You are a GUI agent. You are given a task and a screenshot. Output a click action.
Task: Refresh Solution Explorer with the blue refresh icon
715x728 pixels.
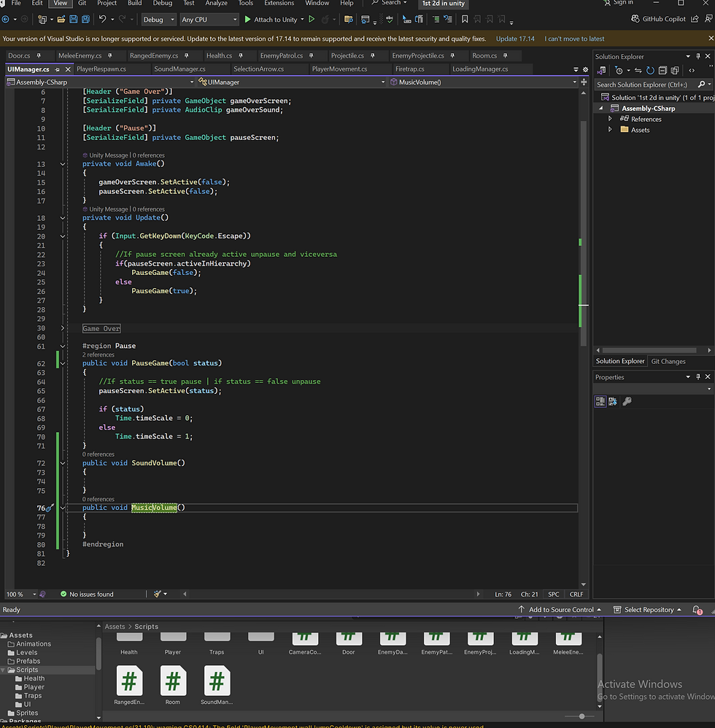point(651,71)
